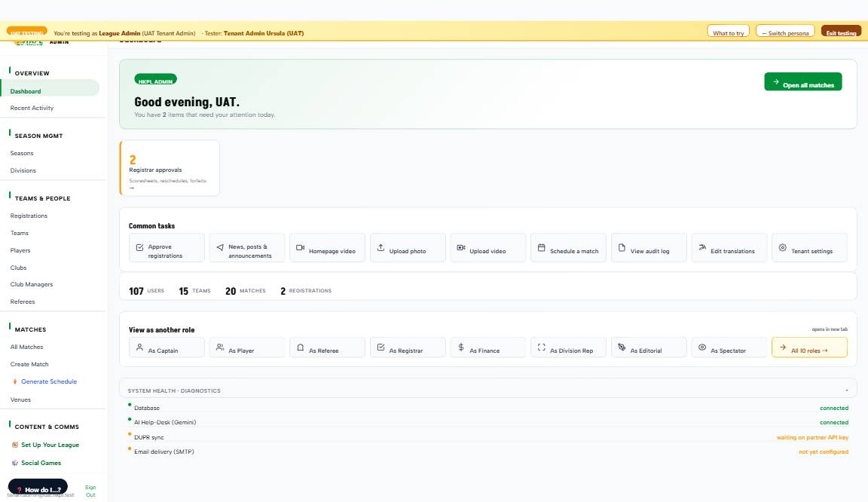
Task: Click the Sign Out link
Action: pyautogui.click(x=90, y=491)
